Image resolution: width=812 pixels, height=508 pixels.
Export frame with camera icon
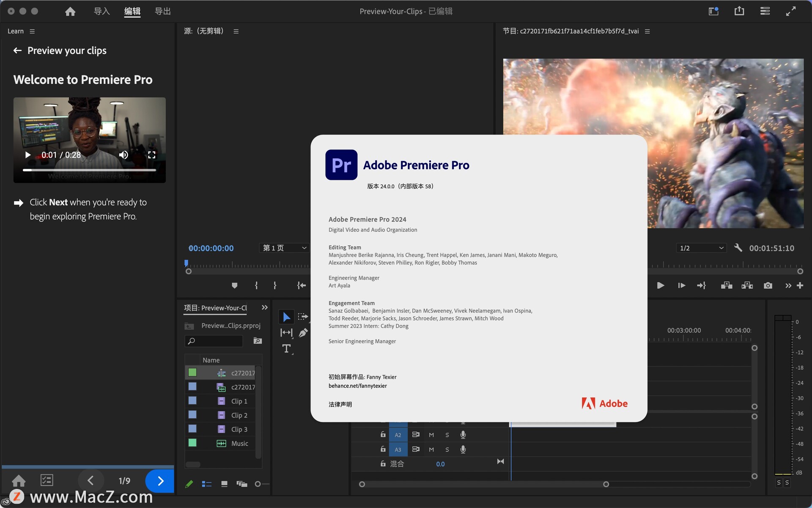click(768, 286)
